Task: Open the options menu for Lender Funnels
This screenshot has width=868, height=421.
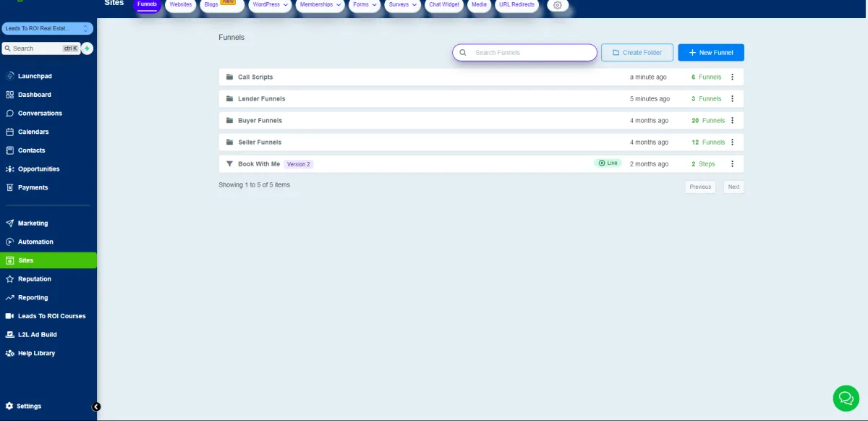Action: point(732,98)
